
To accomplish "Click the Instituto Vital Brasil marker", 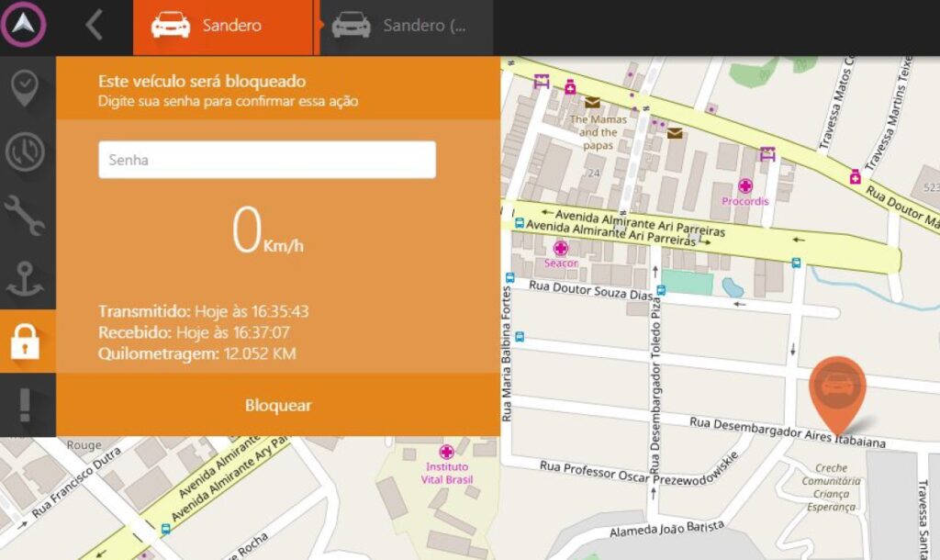I will (446, 452).
